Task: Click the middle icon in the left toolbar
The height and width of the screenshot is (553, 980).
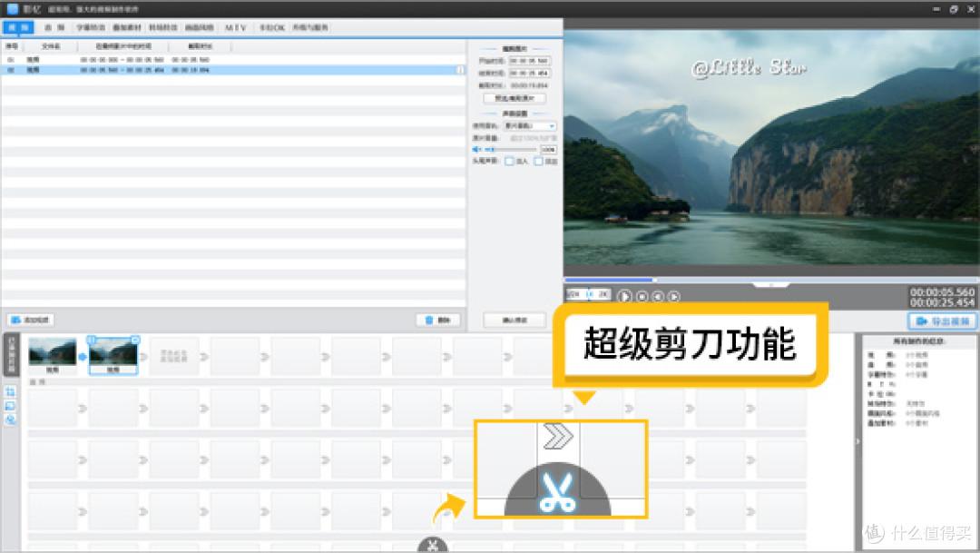Action: (11, 406)
